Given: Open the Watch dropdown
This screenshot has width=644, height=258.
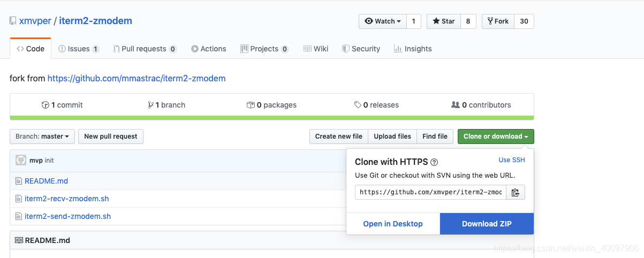Looking at the screenshot, I should click(383, 21).
